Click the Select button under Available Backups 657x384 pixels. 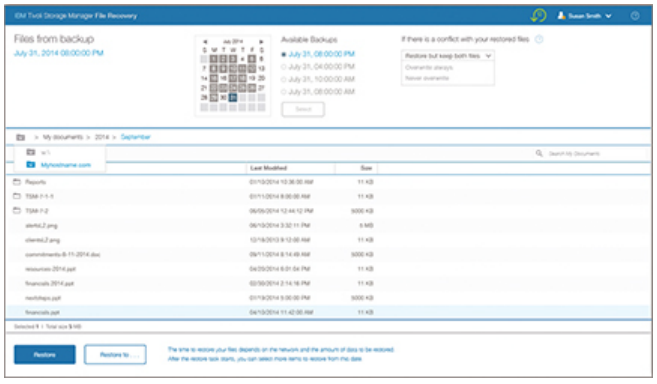click(x=303, y=109)
